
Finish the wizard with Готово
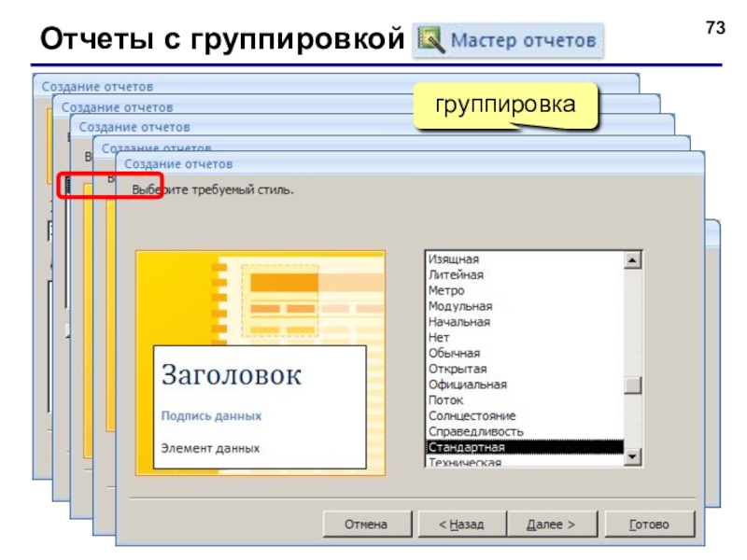[x=650, y=524]
